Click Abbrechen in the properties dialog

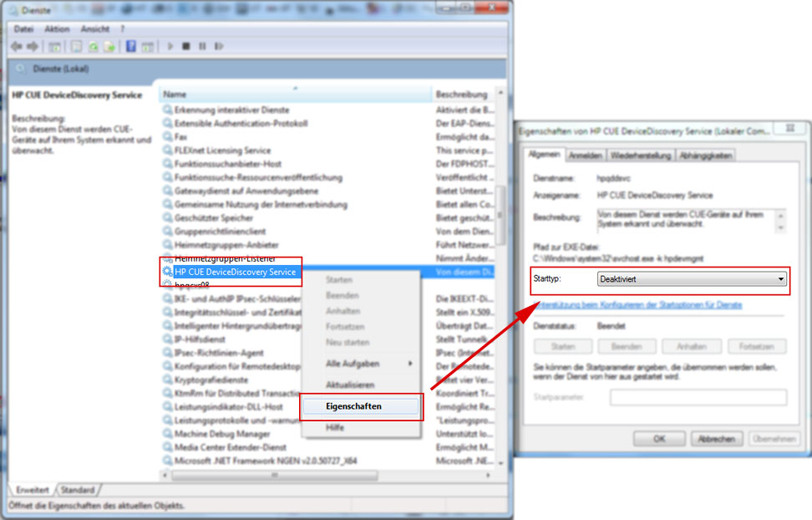[x=717, y=439]
